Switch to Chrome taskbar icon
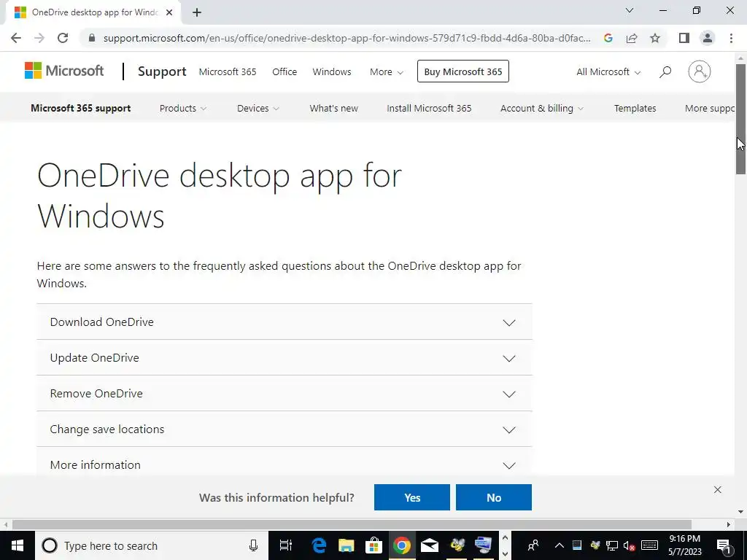 402,545
